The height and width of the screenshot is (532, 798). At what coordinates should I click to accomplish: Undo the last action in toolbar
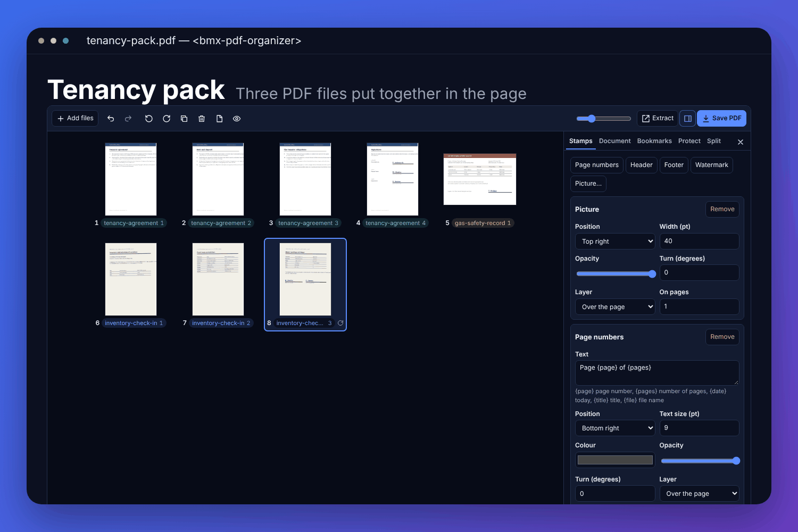point(111,119)
